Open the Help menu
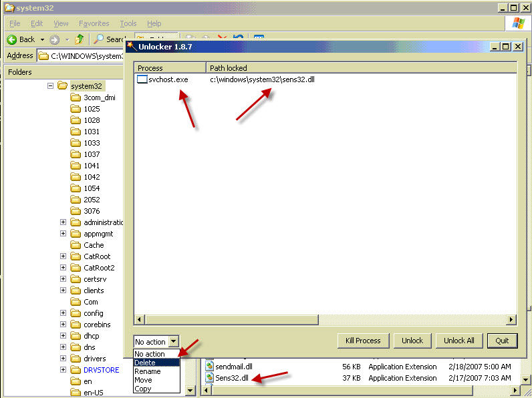532x398 pixels. [x=154, y=23]
